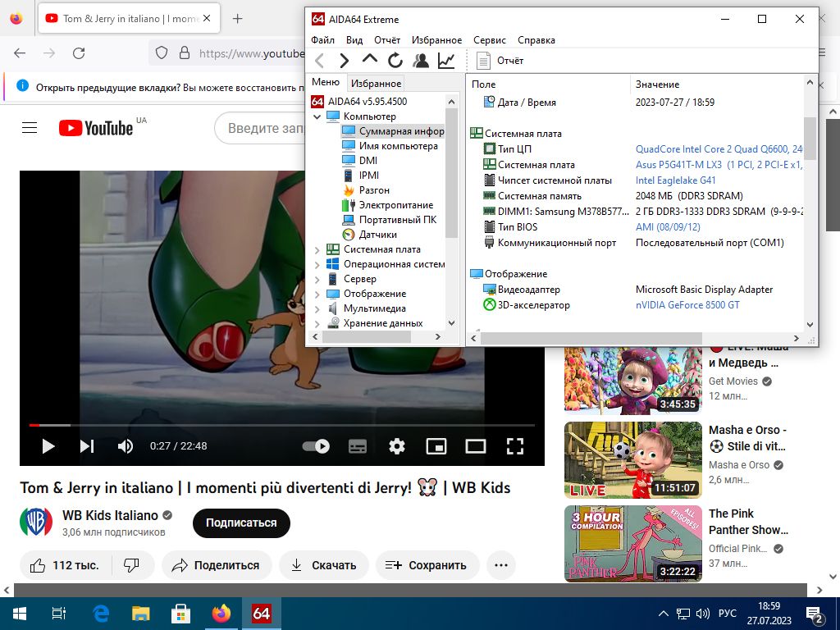
Task: Expand the Системная плата tree node
Action: click(x=317, y=249)
